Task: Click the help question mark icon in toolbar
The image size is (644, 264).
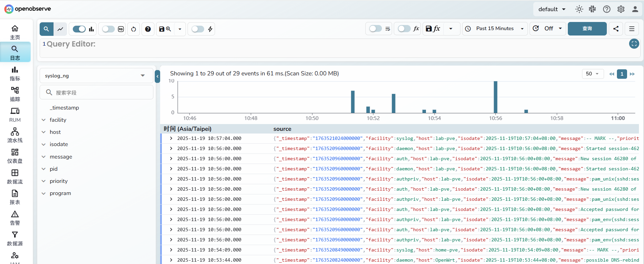Action: [x=148, y=29]
